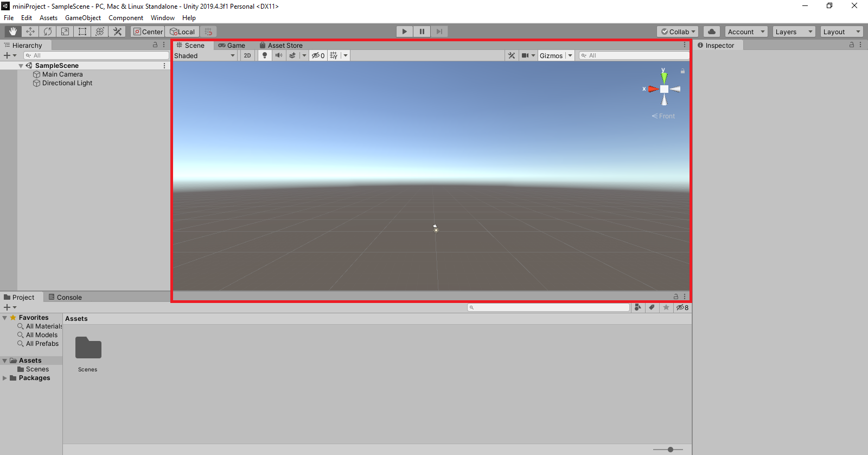Open Unity cloud services
The height and width of the screenshot is (455, 868).
[x=712, y=31]
